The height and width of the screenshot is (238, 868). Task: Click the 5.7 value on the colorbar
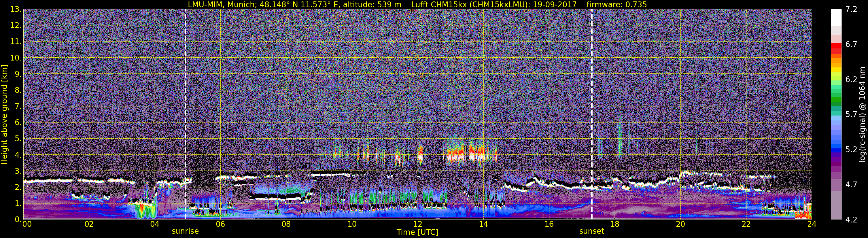coord(851,114)
